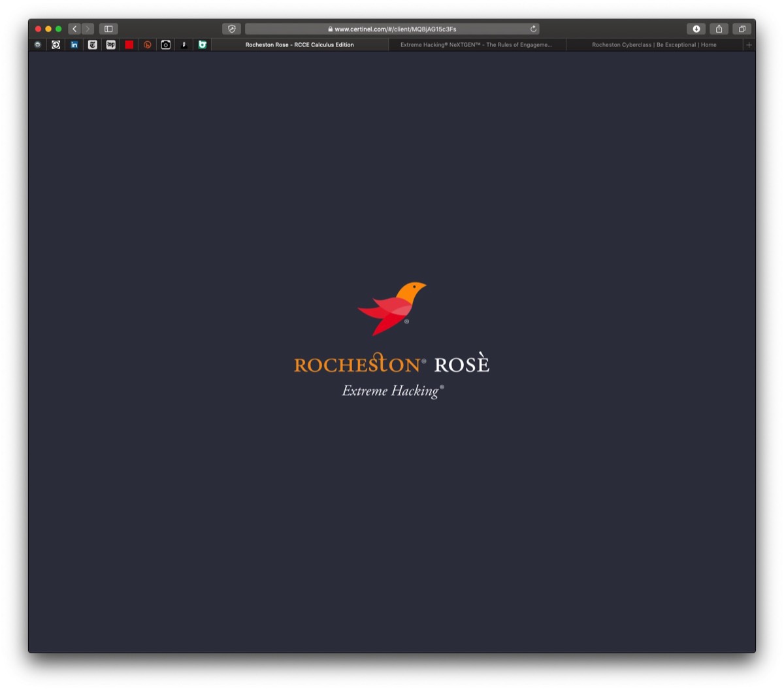Go back to the previous page
This screenshot has width=784, height=690.
74,29
